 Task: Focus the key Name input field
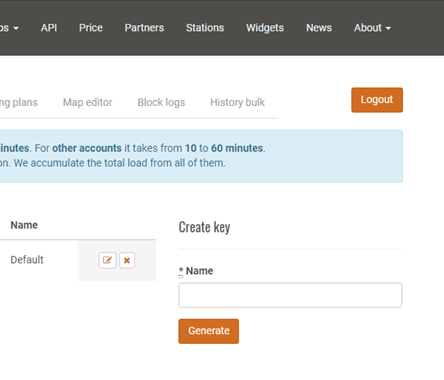click(x=290, y=295)
